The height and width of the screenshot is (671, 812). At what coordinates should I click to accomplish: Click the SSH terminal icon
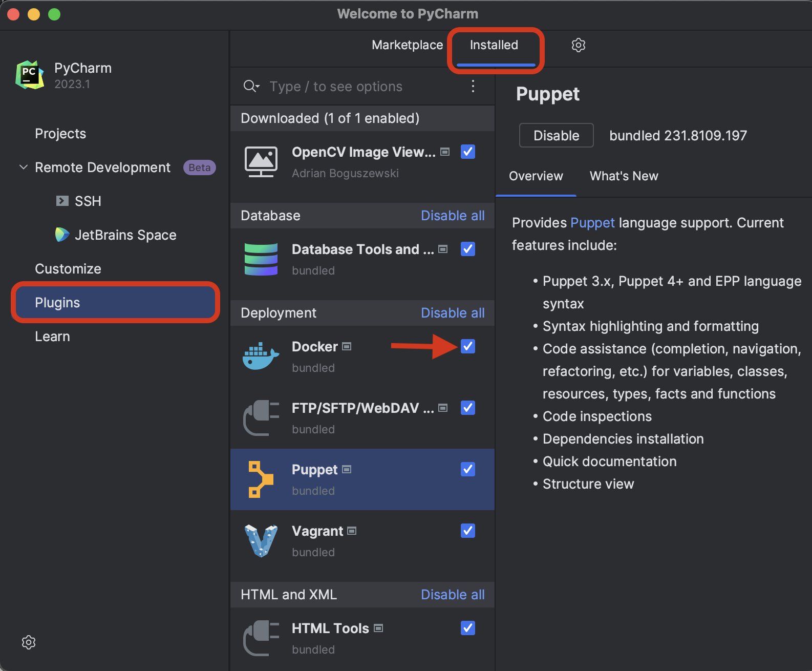tap(62, 201)
